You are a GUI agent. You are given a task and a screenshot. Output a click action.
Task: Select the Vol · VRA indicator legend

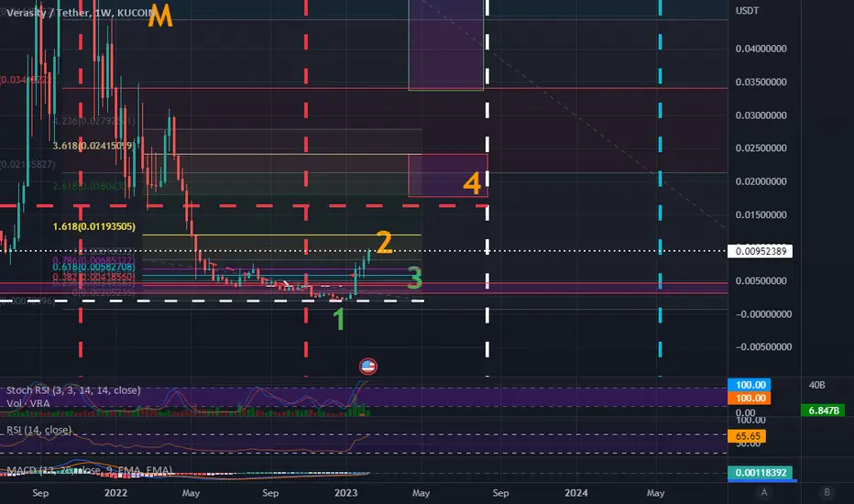click(x=27, y=403)
